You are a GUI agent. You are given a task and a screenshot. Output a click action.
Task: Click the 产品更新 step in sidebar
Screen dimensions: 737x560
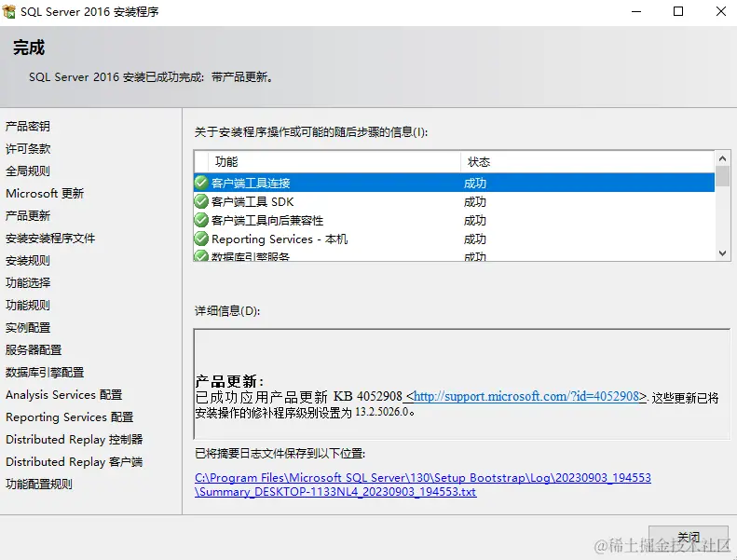[28, 215]
